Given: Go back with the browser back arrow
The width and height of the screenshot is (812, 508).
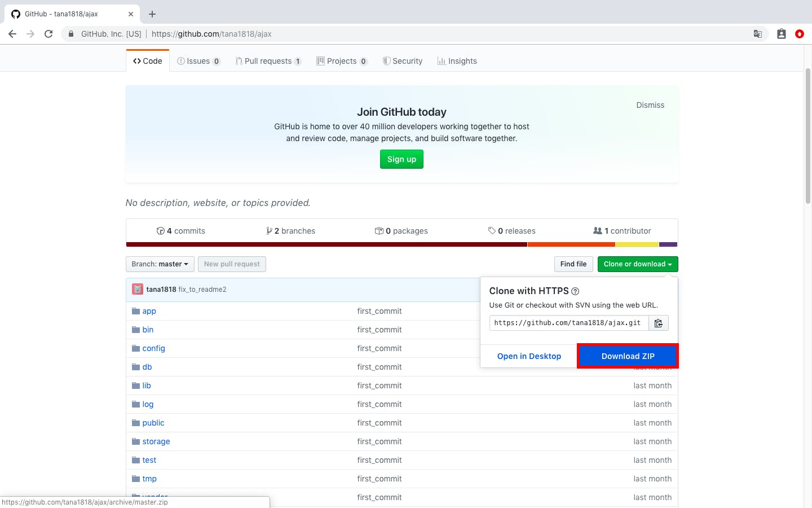Looking at the screenshot, I should pos(12,34).
